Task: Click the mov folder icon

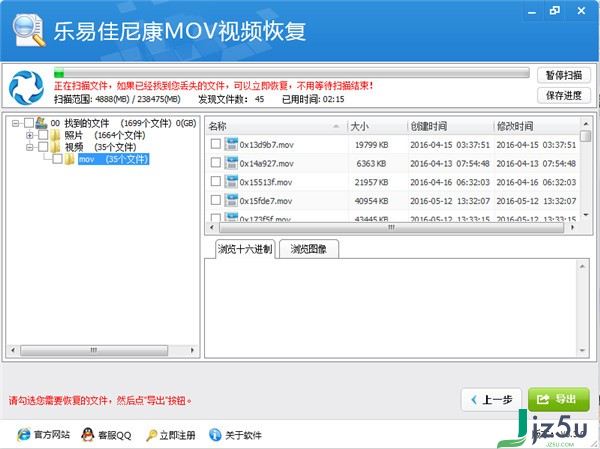Action: (x=69, y=159)
